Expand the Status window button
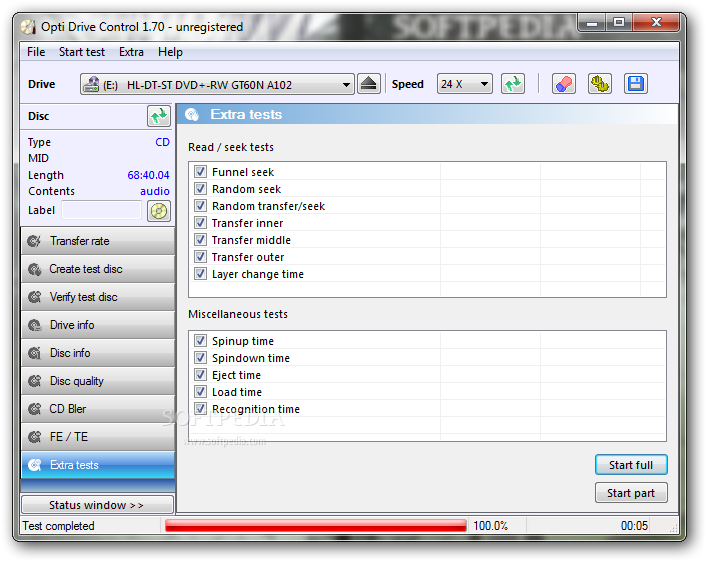This screenshot has height=562, width=707. (97, 505)
